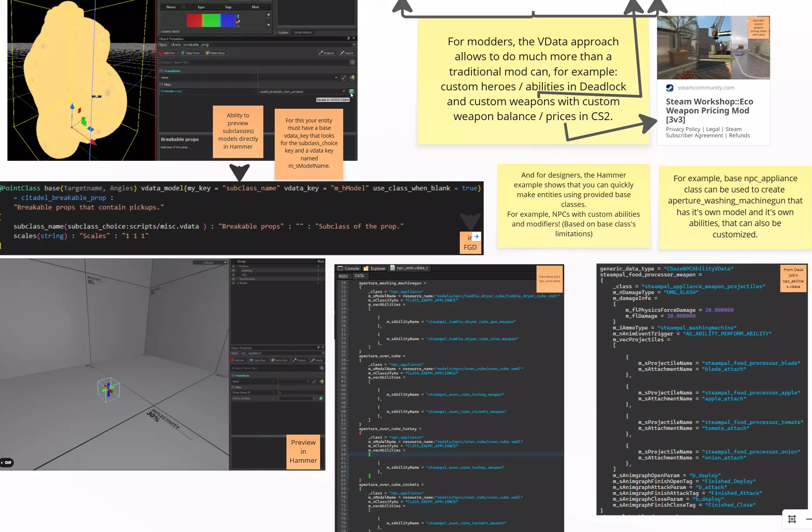
Task: Switch to the Undo History tab
Action: [303, 32]
